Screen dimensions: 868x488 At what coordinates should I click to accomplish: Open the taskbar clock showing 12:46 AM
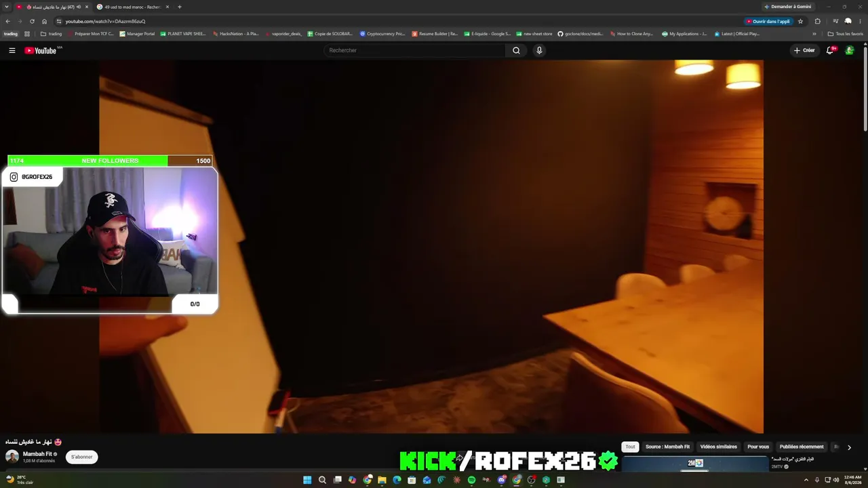852,480
